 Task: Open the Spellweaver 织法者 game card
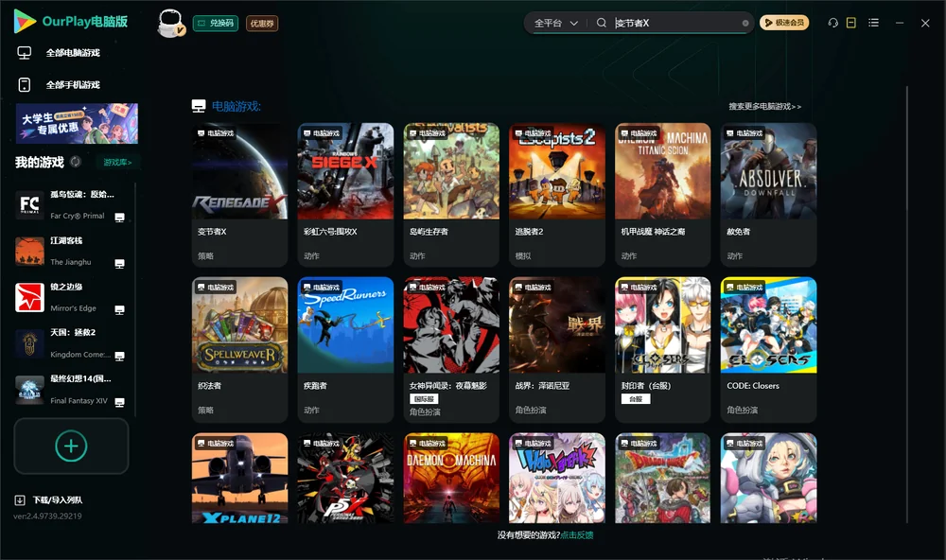point(239,349)
